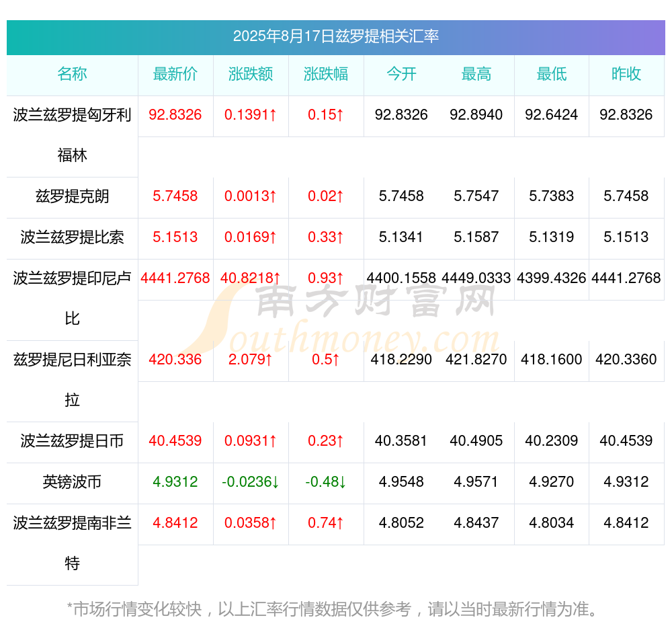Select the 最低 column header
Screen dimensions: 672x630
tap(552, 74)
